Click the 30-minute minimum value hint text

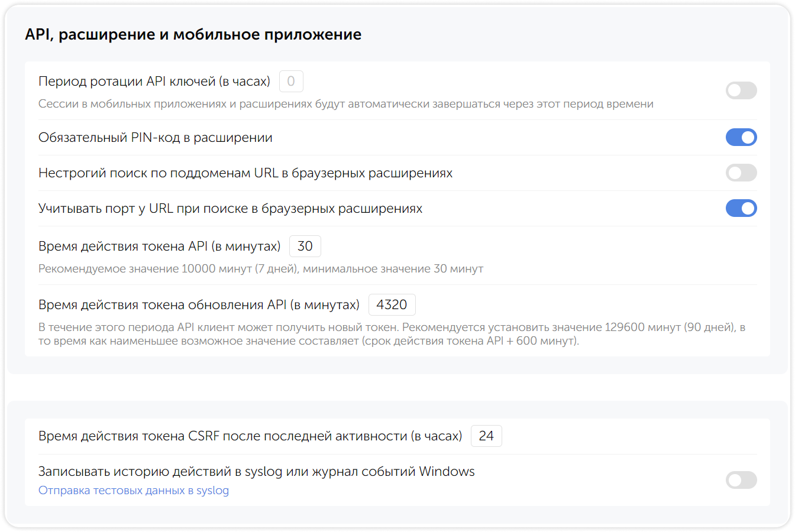point(260,268)
